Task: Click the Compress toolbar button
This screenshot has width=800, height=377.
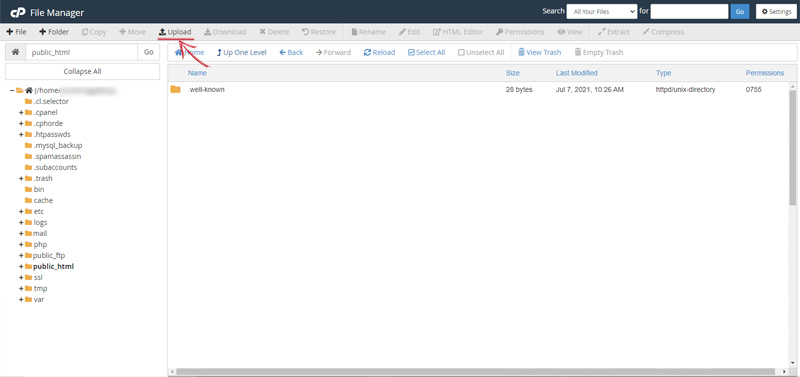Action: click(x=663, y=32)
